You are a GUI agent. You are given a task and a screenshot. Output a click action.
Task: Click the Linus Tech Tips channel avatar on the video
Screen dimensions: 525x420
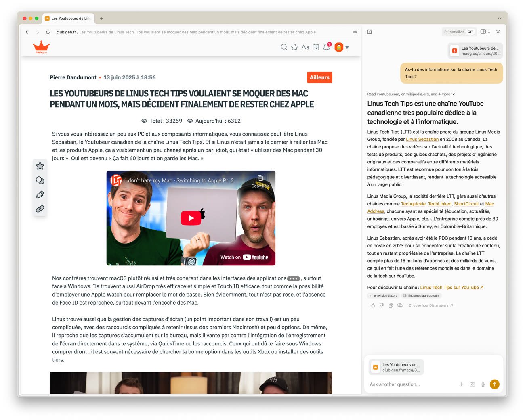[116, 180]
